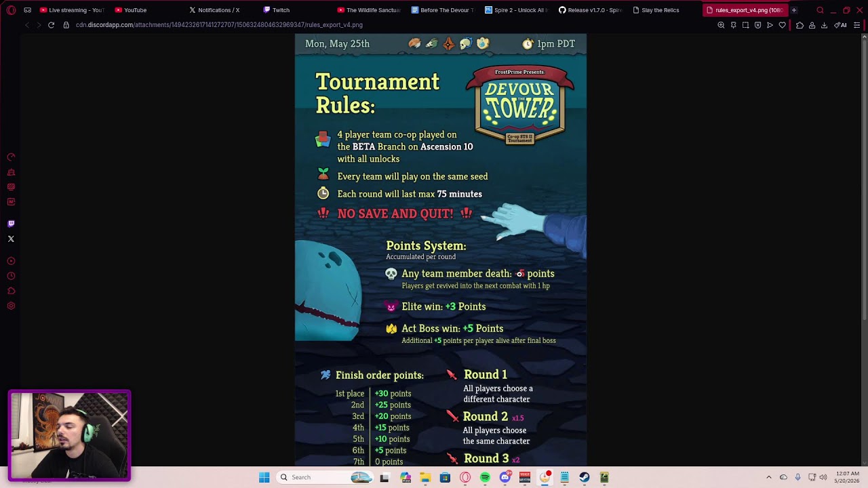The image size is (868, 488).
Task: Add a new tab with plus button
Action: [794, 10]
